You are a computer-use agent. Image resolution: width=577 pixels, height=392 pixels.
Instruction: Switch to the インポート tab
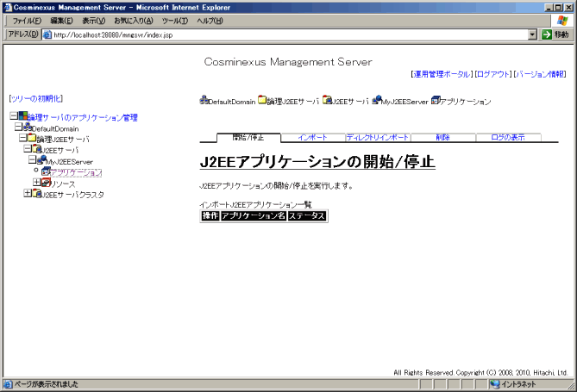click(x=312, y=138)
